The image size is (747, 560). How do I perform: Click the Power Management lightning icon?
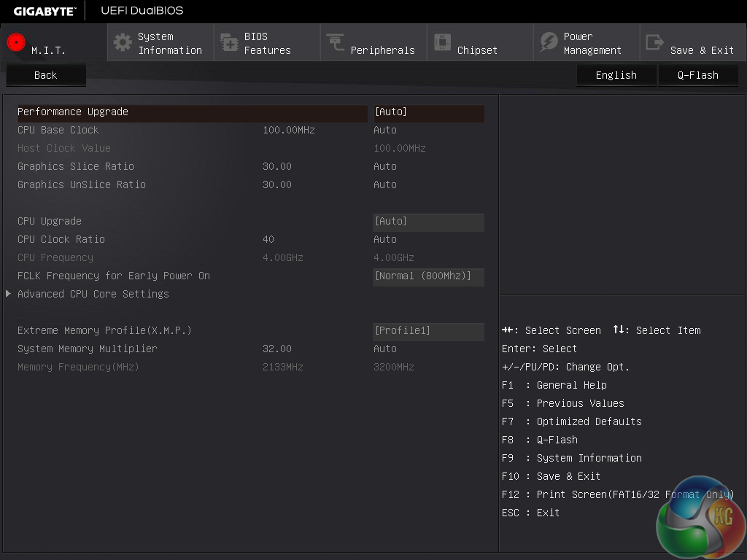pyautogui.click(x=549, y=42)
